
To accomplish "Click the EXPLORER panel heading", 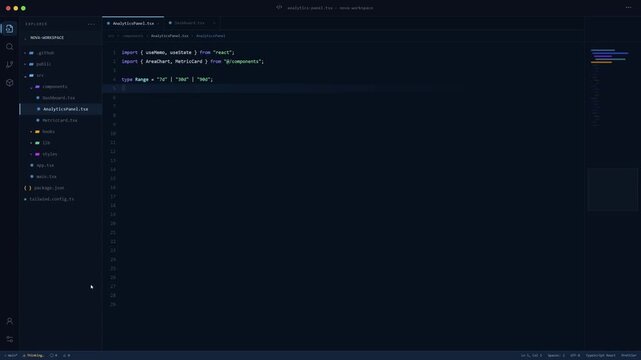I will coord(36,24).
